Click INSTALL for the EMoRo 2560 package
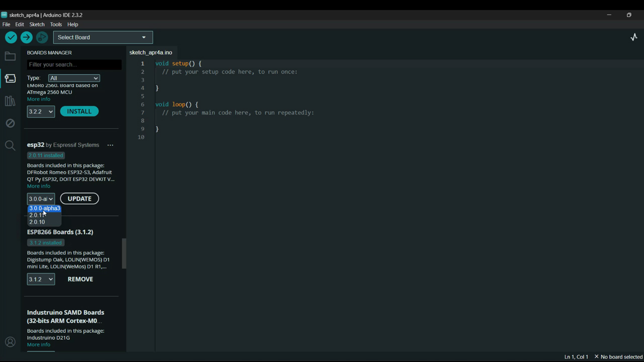 point(79,111)
